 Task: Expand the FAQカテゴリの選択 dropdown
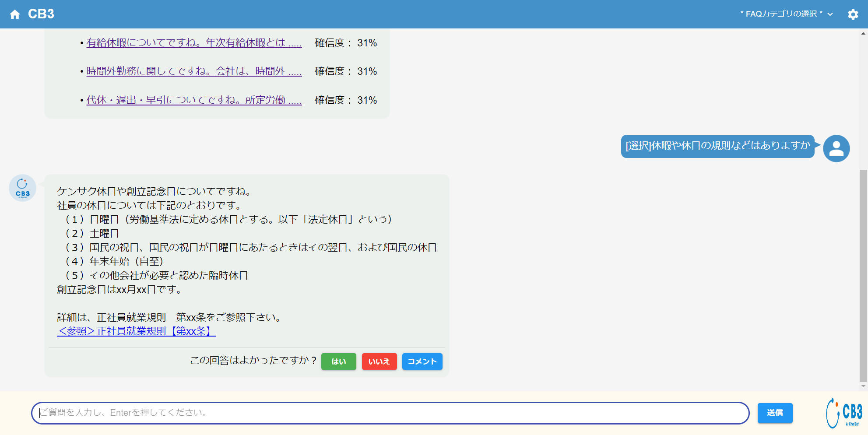coord(781,14)
